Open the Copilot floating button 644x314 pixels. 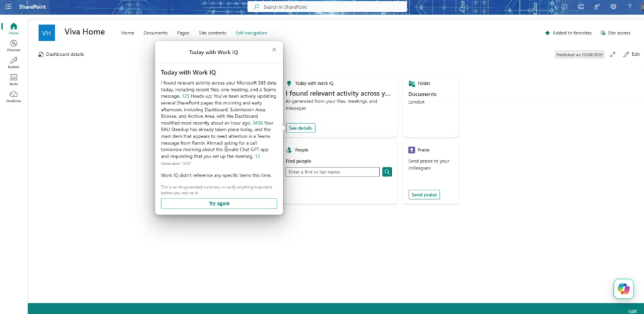(x=623, y=289)
